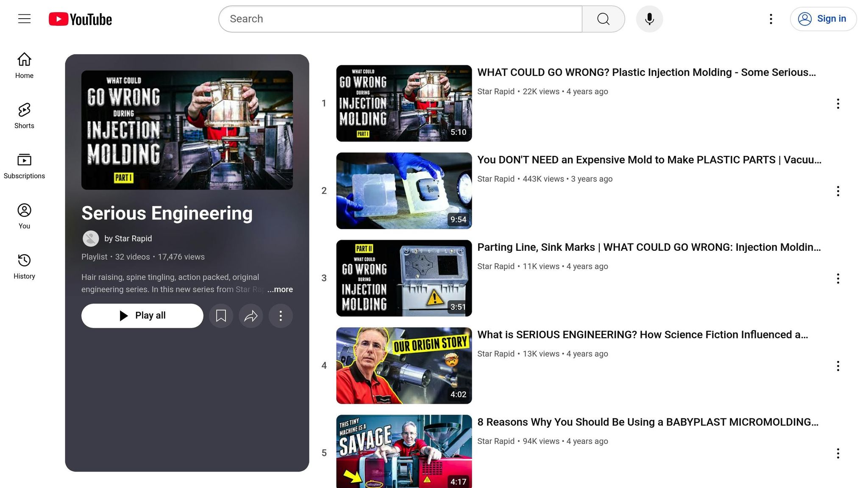
Task: Open Shorts from the sidebar
Action: click(x=24, y=116)
